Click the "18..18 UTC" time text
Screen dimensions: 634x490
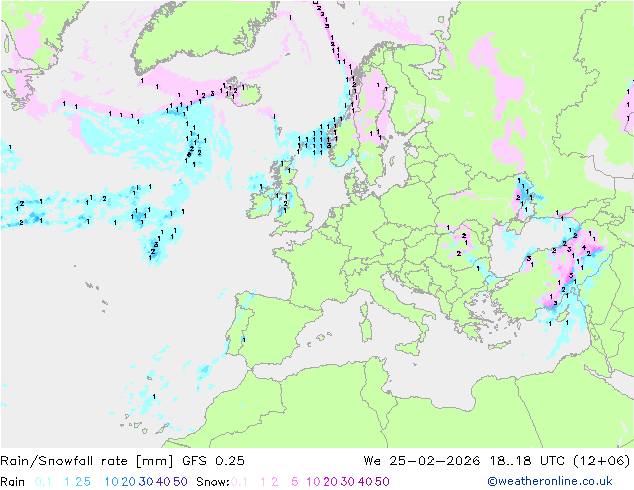(x=527, y=461)
